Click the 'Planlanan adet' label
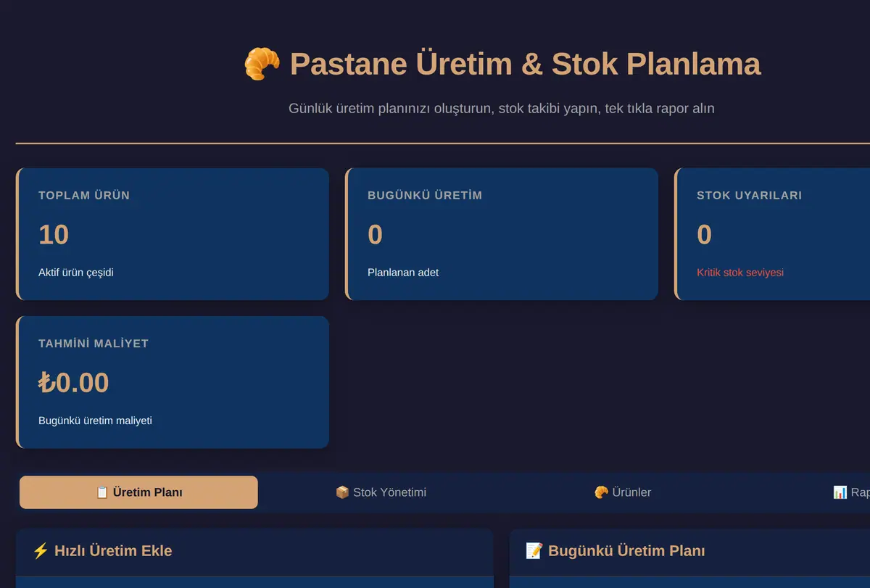This screenshot has width=870, height=588. (403, 273)
